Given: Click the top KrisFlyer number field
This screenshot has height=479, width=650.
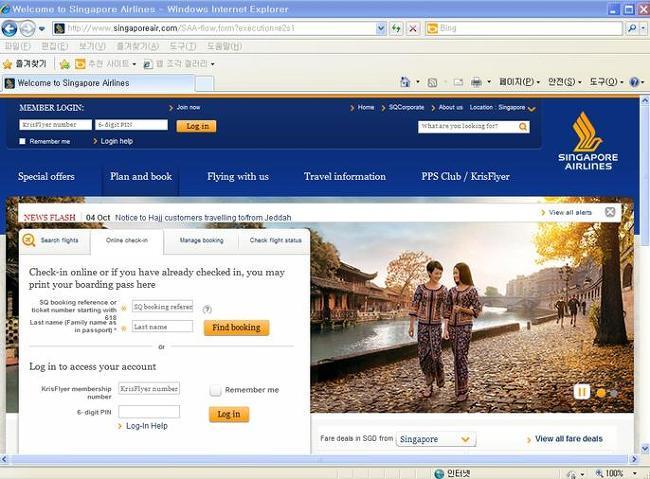Looking at the screenshot, I should [x=56, y=125].
